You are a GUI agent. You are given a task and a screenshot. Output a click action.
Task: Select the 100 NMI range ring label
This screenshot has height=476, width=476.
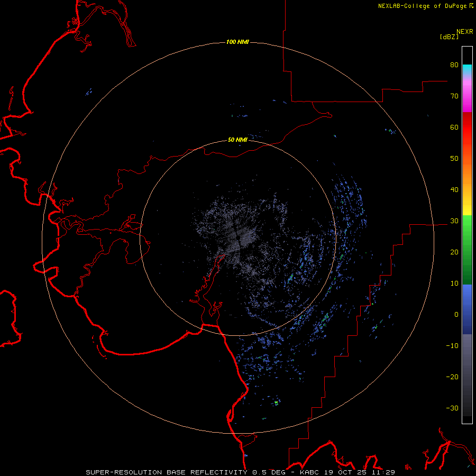coord(237,42)
